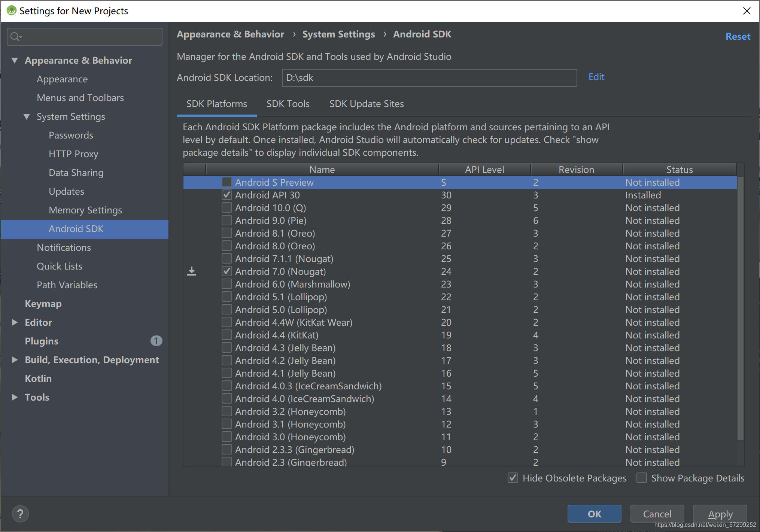Open Menus and Toolbars settings
The image size is (760, 532).
(x=80, y=98)
